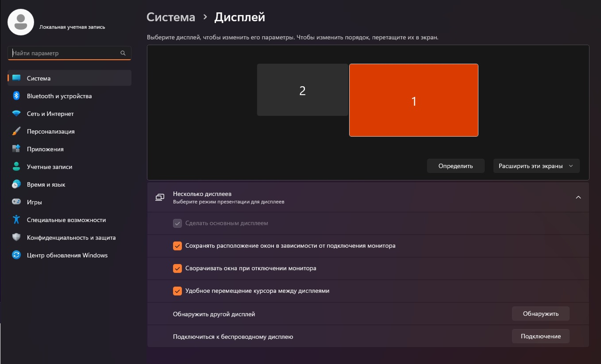The height and width of the screenshot is (364, 601).
Task: Open 'Bluetooth и устройства' category
Action: click(x=69, y=96)
